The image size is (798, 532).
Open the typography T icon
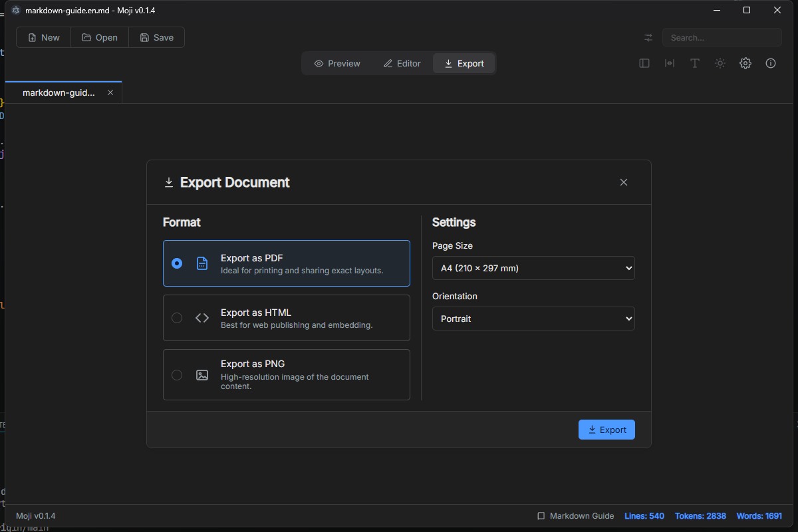(695, 63)
